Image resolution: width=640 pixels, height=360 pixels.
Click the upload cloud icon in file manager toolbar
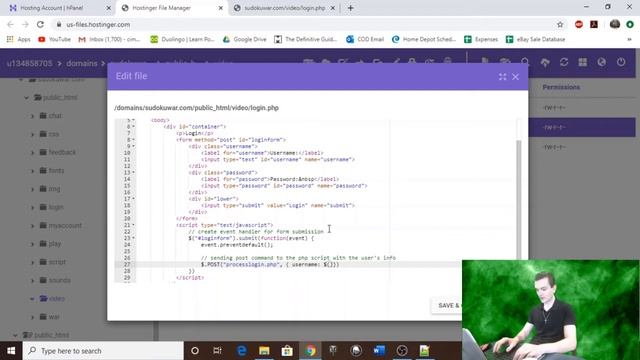point(545,62)
